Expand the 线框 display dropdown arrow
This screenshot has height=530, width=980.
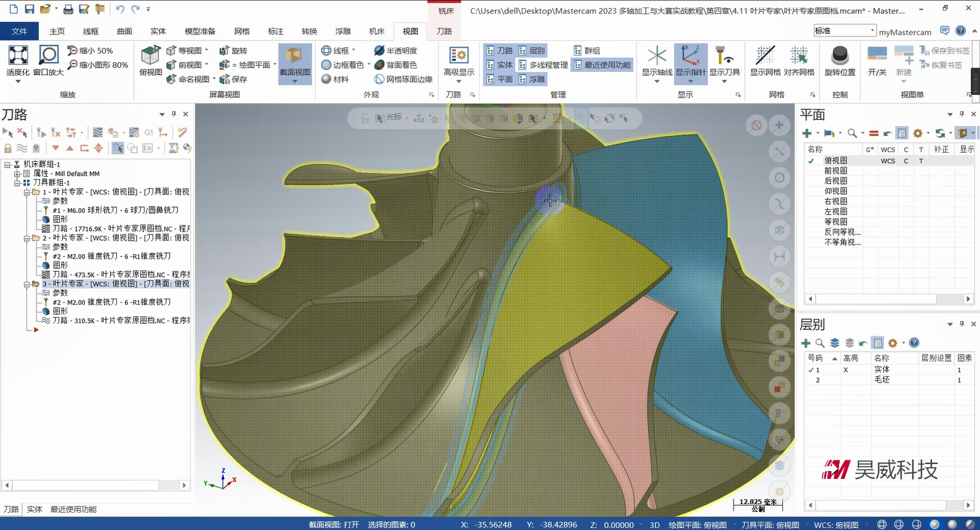(353, 50)
